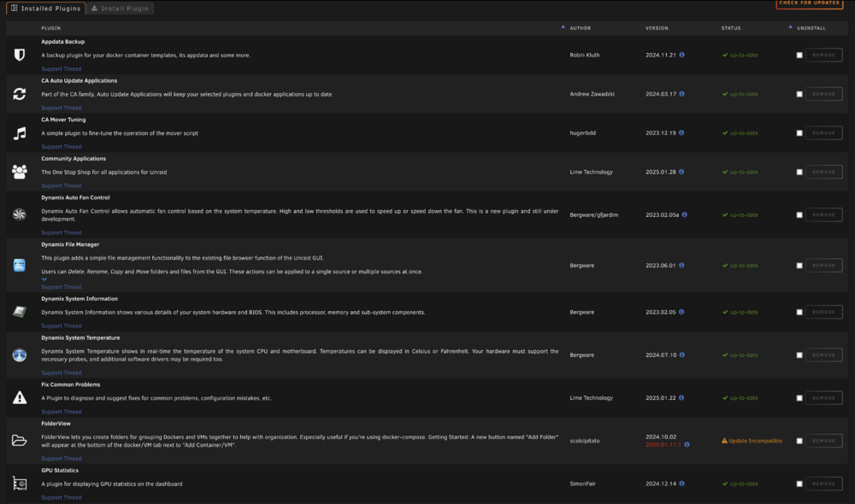
Task: Click Remove button for Dynamix System Temperature
Action: 823,355
